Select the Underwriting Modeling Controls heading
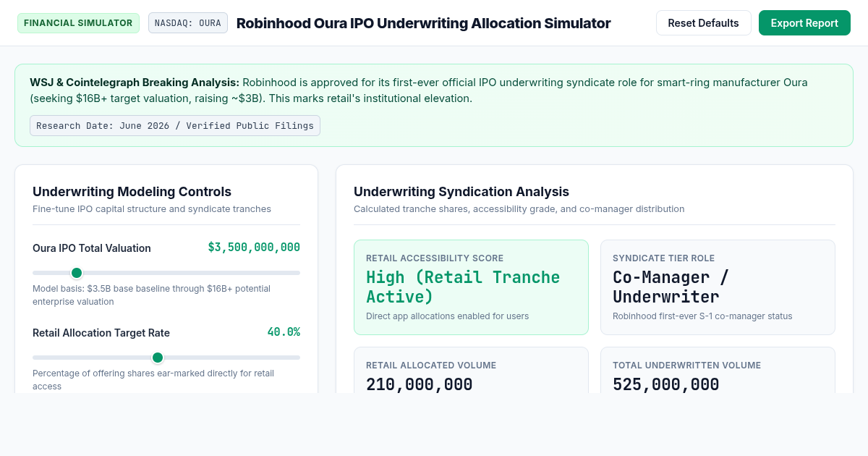 [132, 192]
